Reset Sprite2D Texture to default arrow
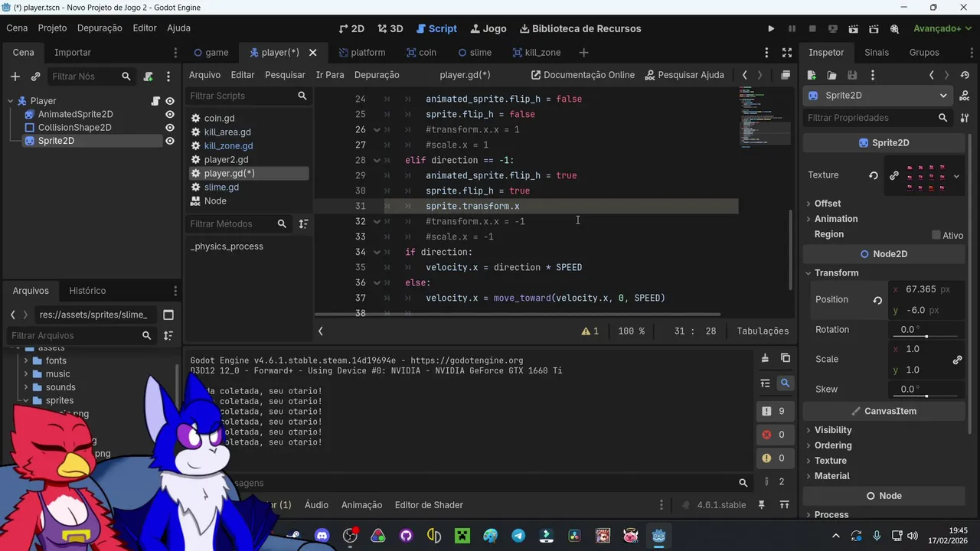Screen dimensions: 980x551 [x=874, y=175]
